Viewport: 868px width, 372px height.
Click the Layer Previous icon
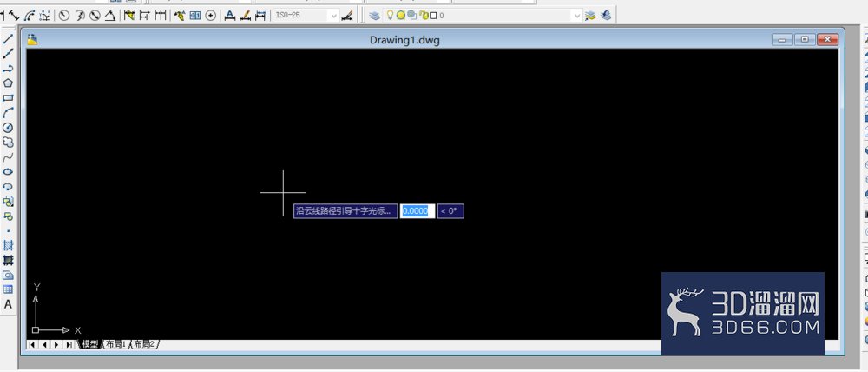point(606,16)
